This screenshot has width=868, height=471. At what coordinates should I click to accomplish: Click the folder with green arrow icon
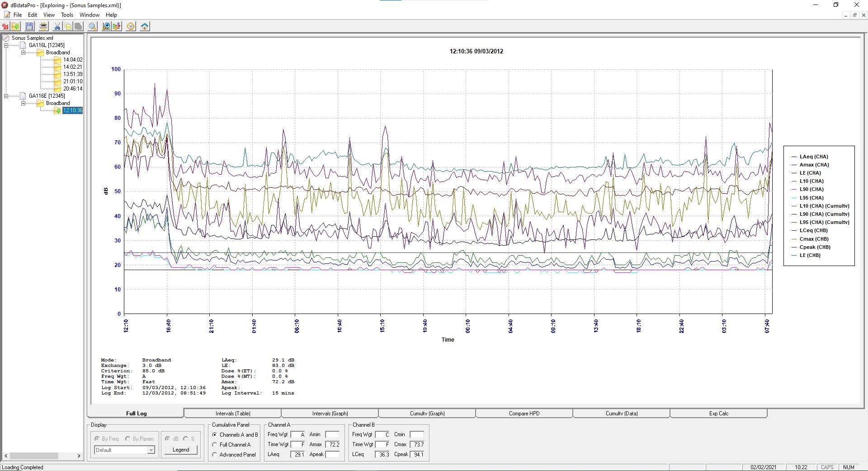point(16,26)
